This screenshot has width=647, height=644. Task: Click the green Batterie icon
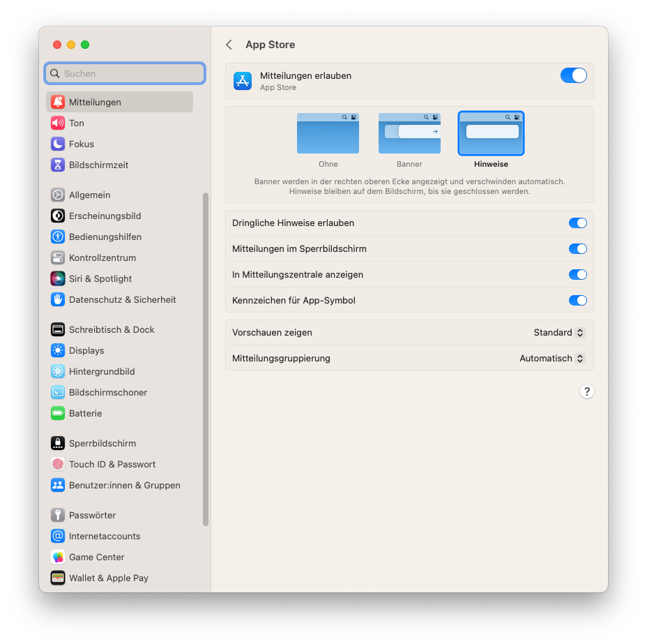coord(58,413)
